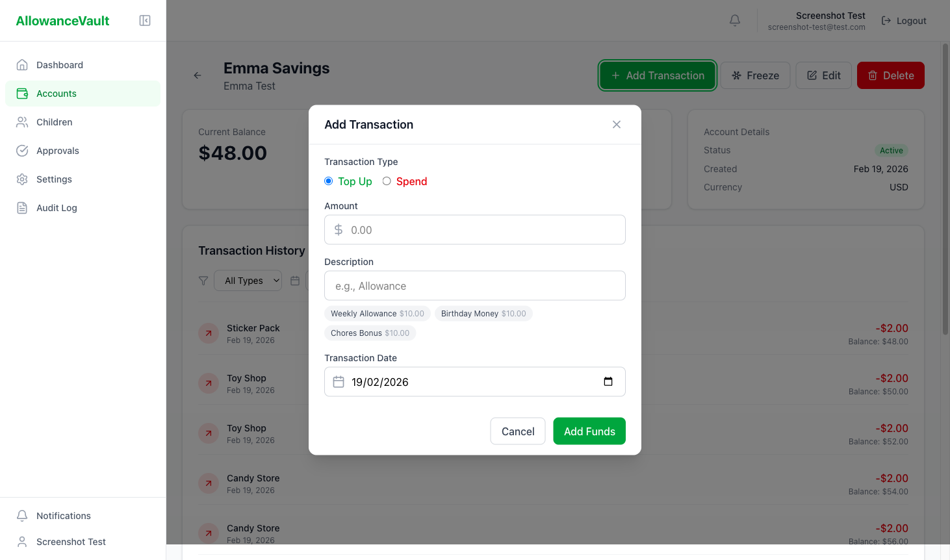
Task: Select the Top Up transaction type
Action: click(328, 181)
